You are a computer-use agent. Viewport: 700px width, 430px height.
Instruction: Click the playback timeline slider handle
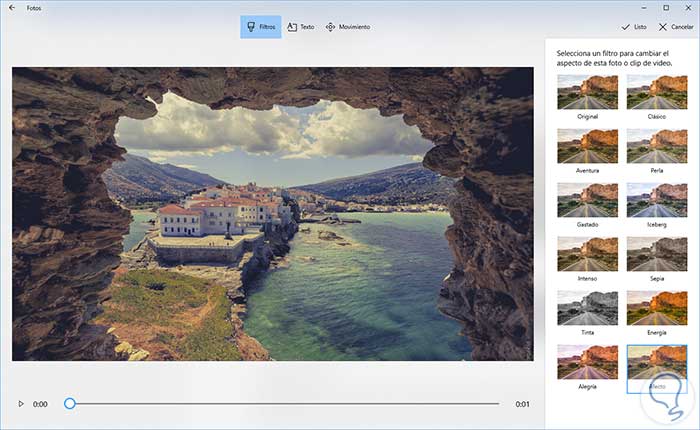tap(69, 404)
